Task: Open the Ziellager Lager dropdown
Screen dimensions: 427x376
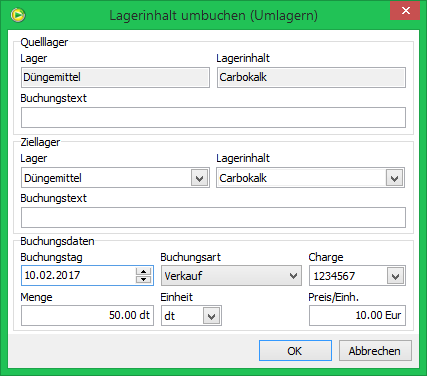Action: click(x=199, y=178)
